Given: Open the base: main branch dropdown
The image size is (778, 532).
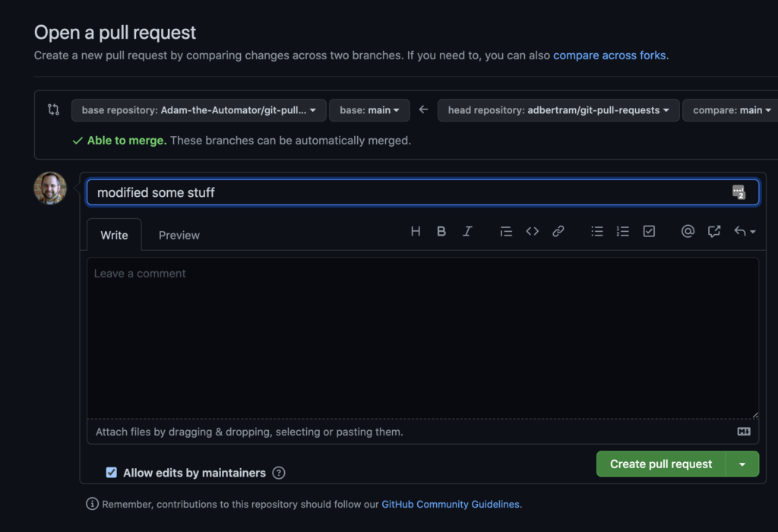Looking at the screenshot, I should tap(369, 109).
